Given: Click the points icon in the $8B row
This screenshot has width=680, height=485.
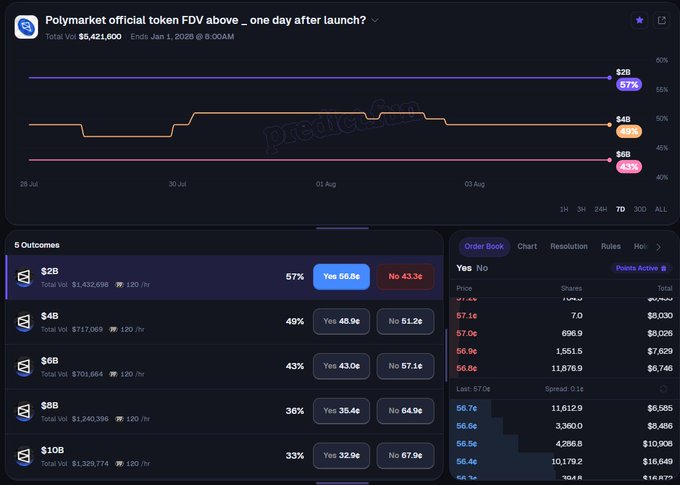Looking at the screenshot, I should click(x=119, y=419).
